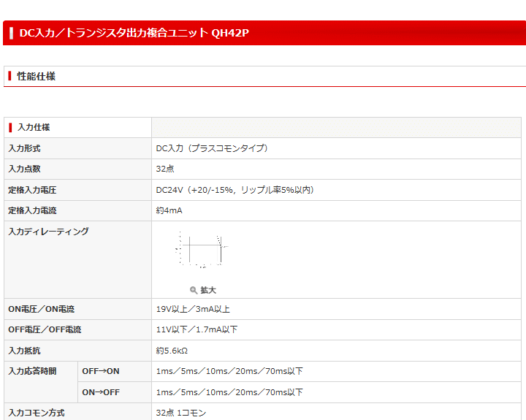Select the 性能仕様 section heading
The height and width of the screenshot is (420, 526).
click(37, 76)
